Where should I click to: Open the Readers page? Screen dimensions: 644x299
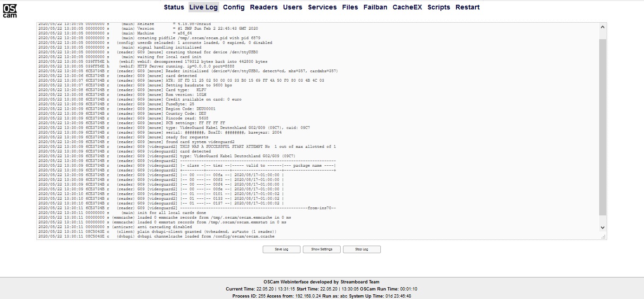[264, 7]
